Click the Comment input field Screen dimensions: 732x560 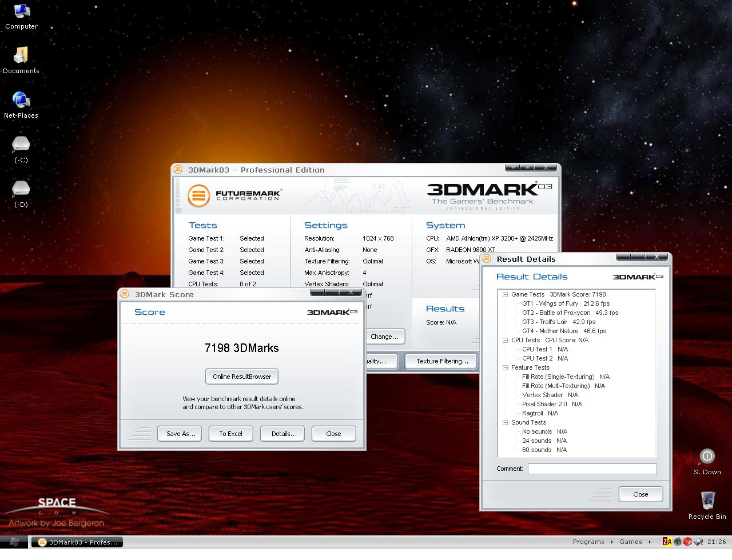pyautogui.click(x=592, y=469)
